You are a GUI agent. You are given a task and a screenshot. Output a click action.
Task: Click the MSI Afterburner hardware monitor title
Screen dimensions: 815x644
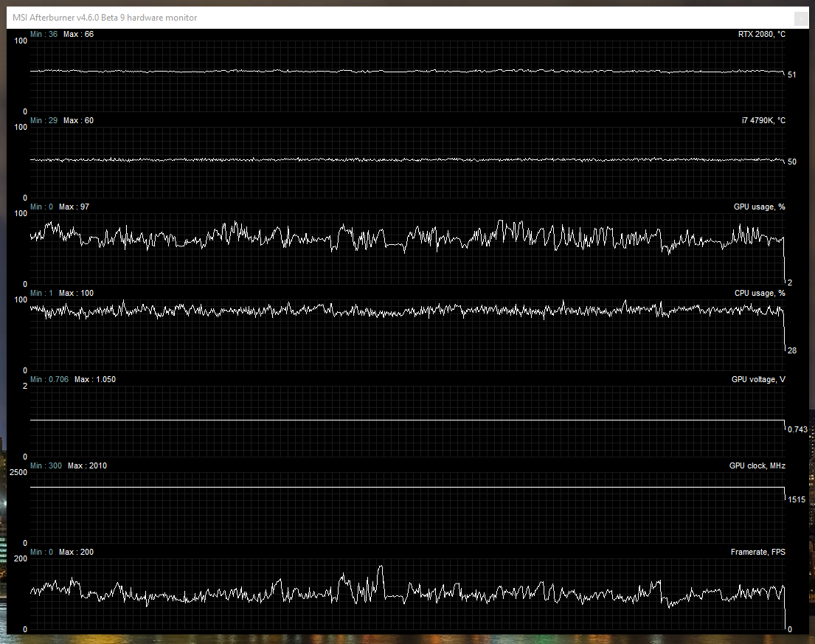pos(105,18)
